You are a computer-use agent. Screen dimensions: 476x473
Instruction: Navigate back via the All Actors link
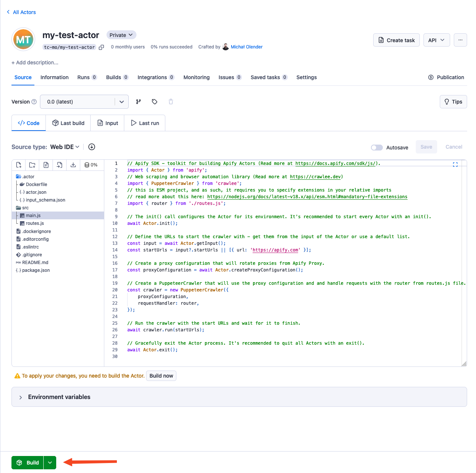click(21, 12)
